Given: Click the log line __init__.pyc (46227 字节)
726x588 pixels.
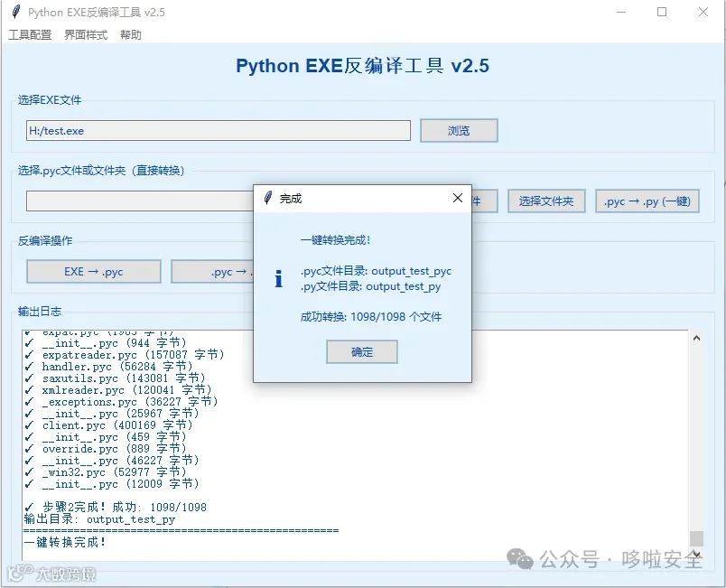Looking at the screenshot, I should [x=113, y=461].
